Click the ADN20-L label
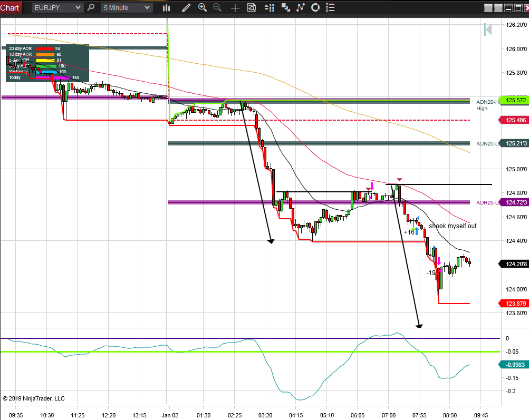The image size is (529, 420). 487,143
